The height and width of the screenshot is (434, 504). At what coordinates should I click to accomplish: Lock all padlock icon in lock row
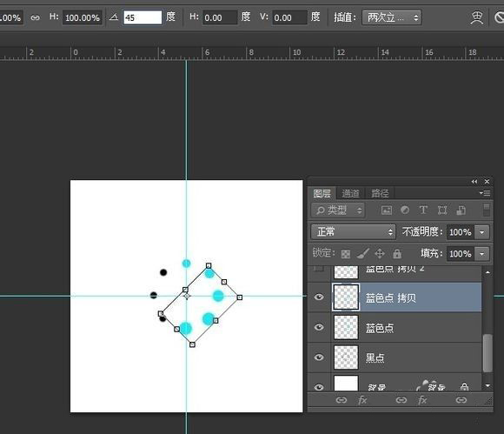pyautogui.click(x=397, y=253)
